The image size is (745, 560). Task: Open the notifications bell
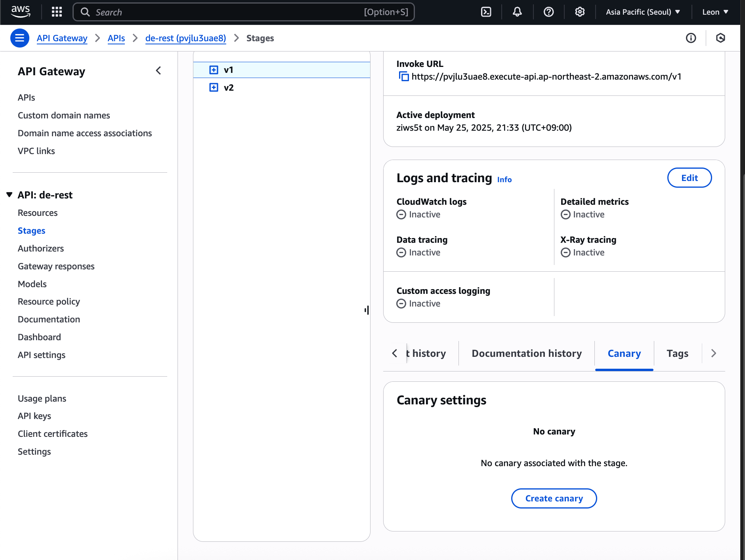517,12
